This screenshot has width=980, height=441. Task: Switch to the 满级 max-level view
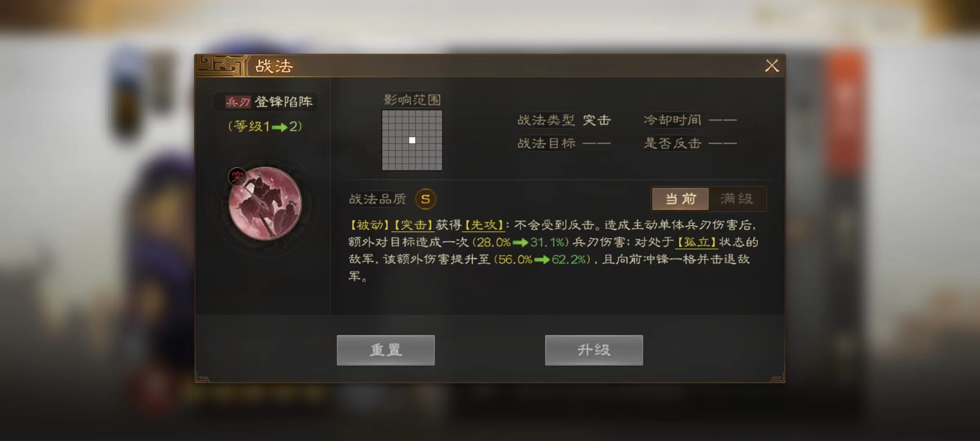737,199
